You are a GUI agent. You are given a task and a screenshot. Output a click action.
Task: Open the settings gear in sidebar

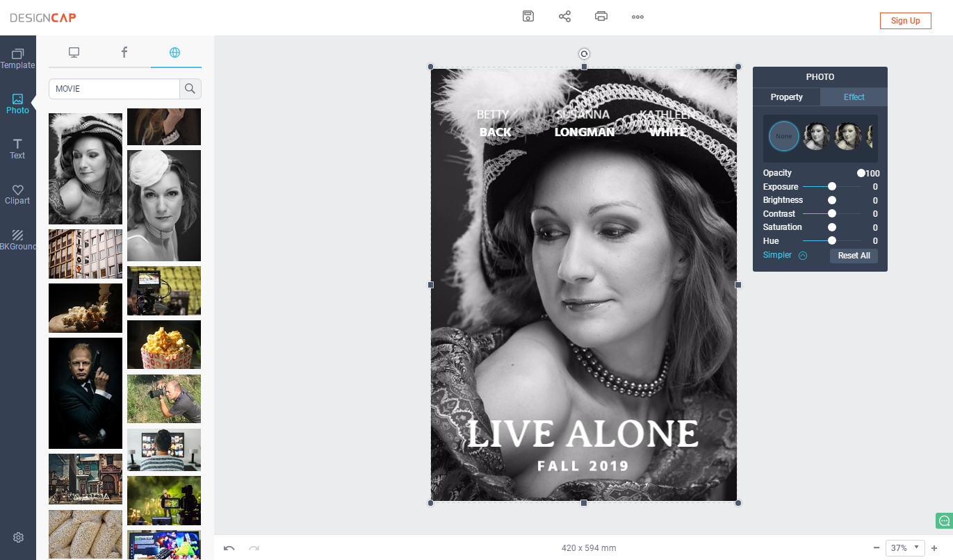[18, 537]
